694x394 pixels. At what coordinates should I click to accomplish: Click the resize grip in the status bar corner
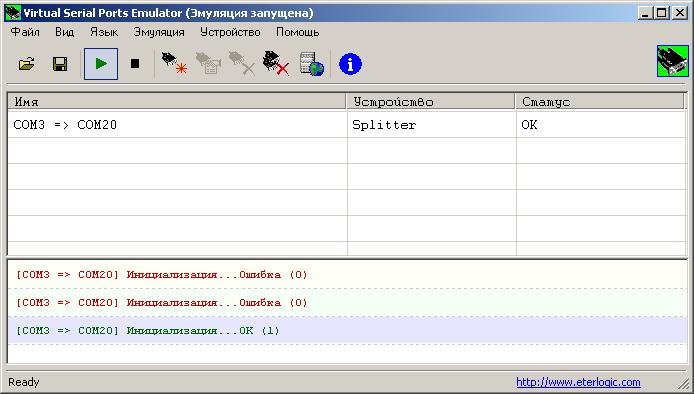(684, 384)
